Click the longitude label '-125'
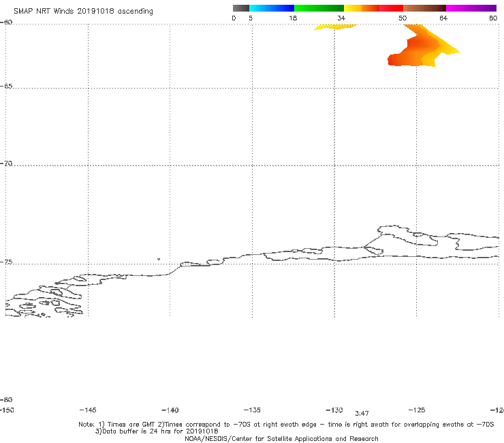 click(x=417, y=410)
